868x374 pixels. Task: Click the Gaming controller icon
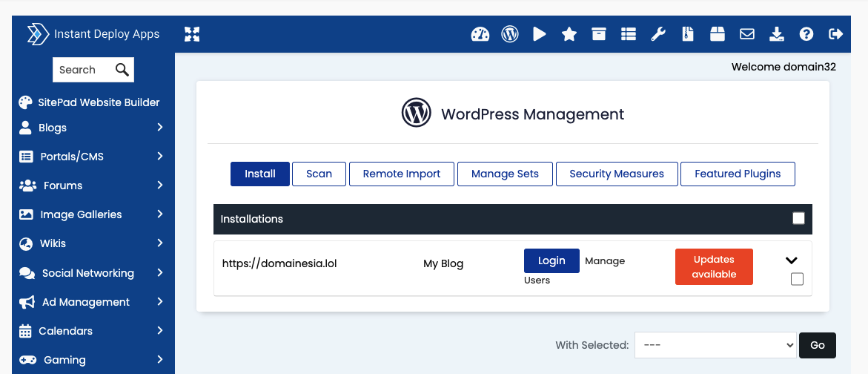coord(27,360)
